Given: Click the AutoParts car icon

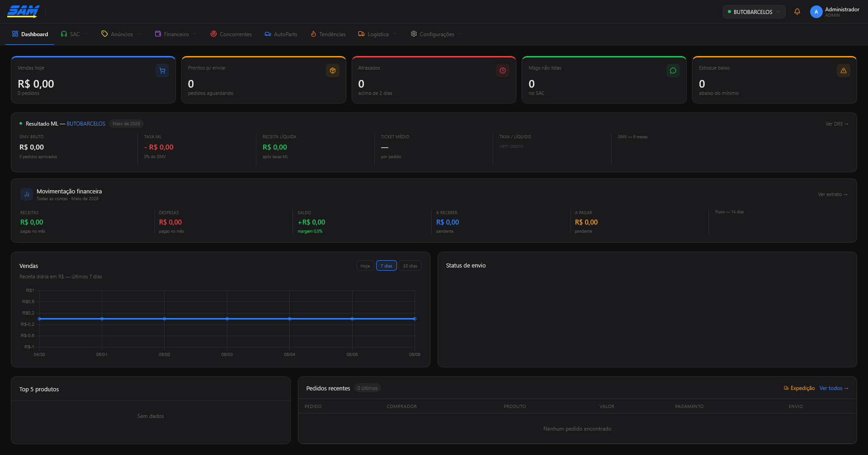Looking at the screenshot, I should click(268, 34).
